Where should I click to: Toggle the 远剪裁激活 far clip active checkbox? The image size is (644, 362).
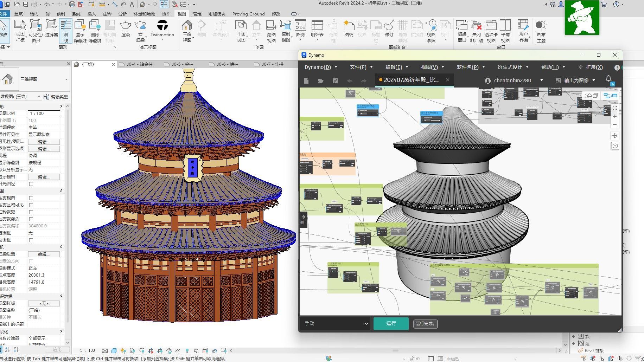[31, 219]
